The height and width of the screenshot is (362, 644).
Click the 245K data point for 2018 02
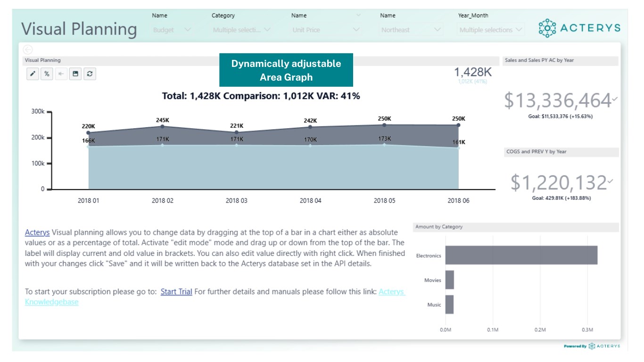point(163,126)
